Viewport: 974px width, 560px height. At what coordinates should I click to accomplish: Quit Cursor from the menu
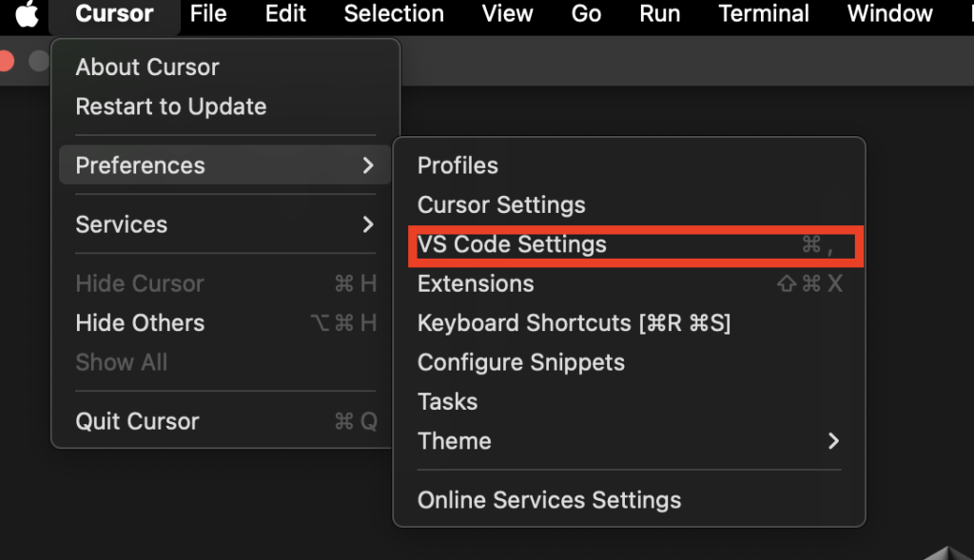pos(138,421)
